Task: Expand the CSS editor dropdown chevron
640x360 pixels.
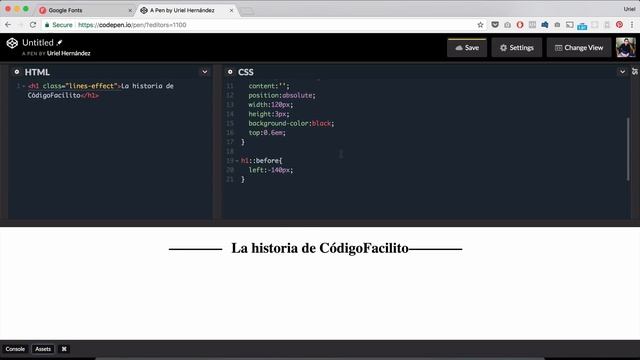Action: click(622, 72)
